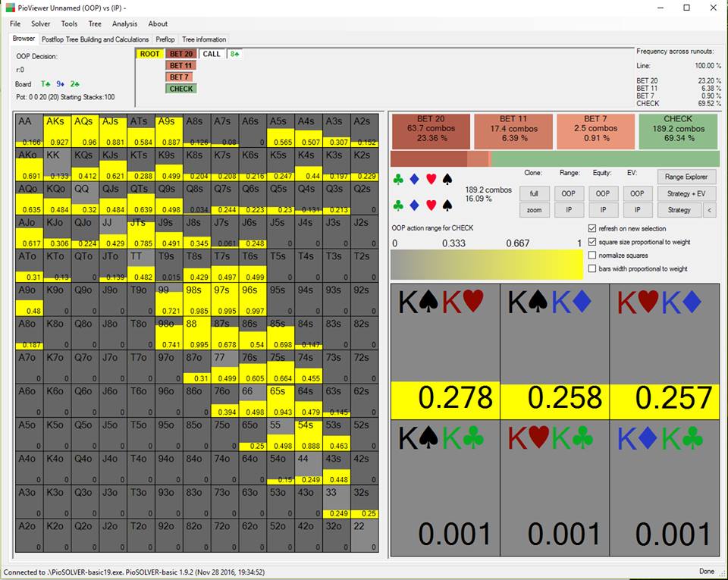Click the yellow gradient weight scale bar
The width and height of the screenshot is (728, 580).
pyautogui.click(x=487, y=265)
